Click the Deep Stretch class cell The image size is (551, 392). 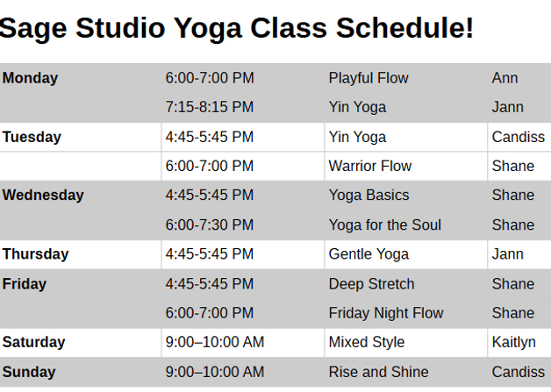pos(371,284)
